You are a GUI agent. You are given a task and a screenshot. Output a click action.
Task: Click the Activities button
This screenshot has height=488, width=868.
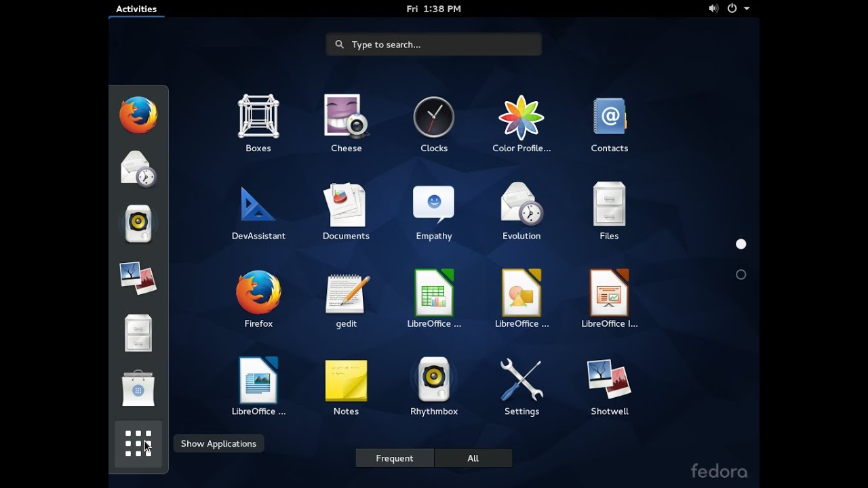click(136, 9)
